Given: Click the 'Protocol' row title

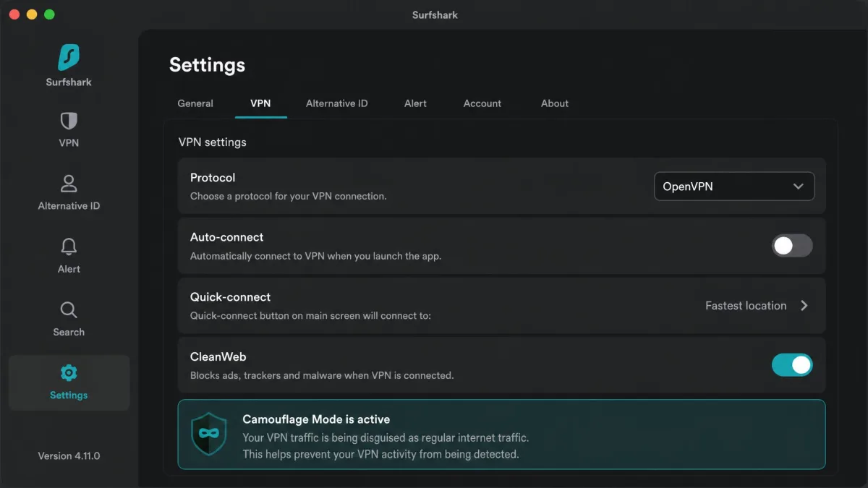Looking at the screenshot, I should (x=213, y=178).
